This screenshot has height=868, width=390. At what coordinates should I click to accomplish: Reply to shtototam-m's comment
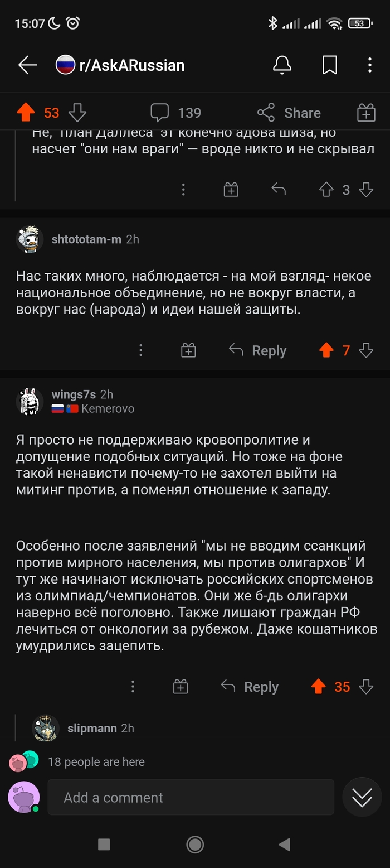tap(259, 350)
